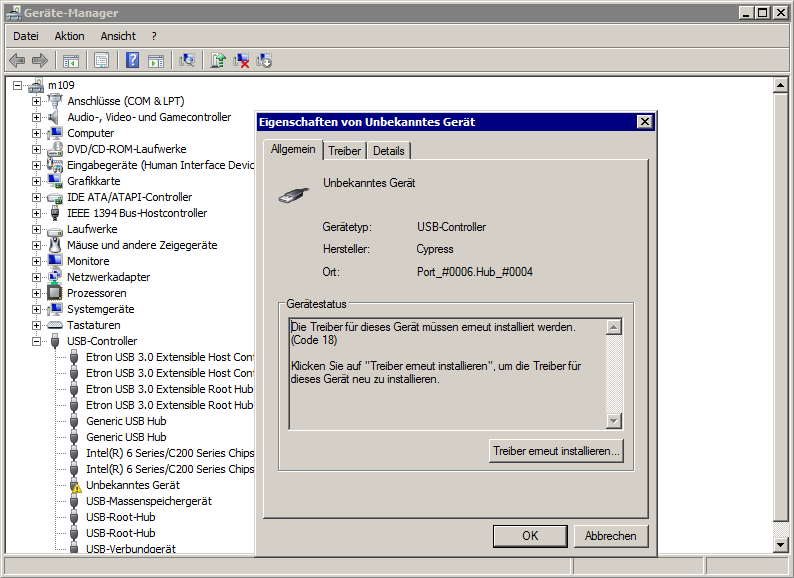Expand Anschlüsse (COM & LPT) node
The image size is (794, 578).
tap(36, 101)
